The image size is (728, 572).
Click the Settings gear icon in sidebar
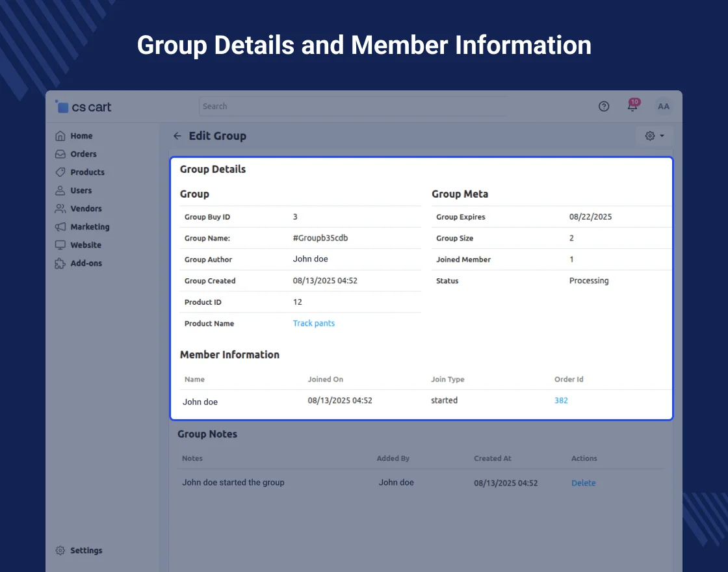coord(60,551)
